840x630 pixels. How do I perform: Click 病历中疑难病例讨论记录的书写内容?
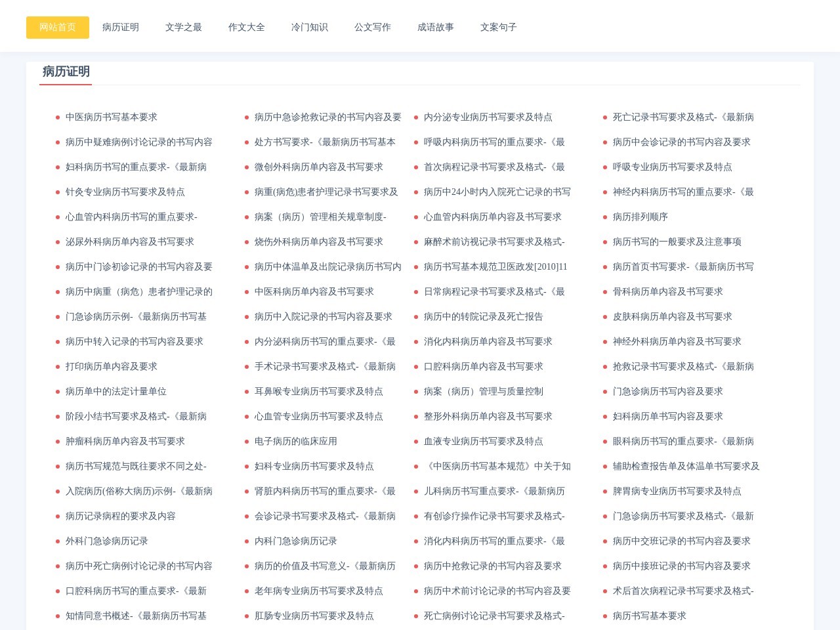click(x=139, y=142)
